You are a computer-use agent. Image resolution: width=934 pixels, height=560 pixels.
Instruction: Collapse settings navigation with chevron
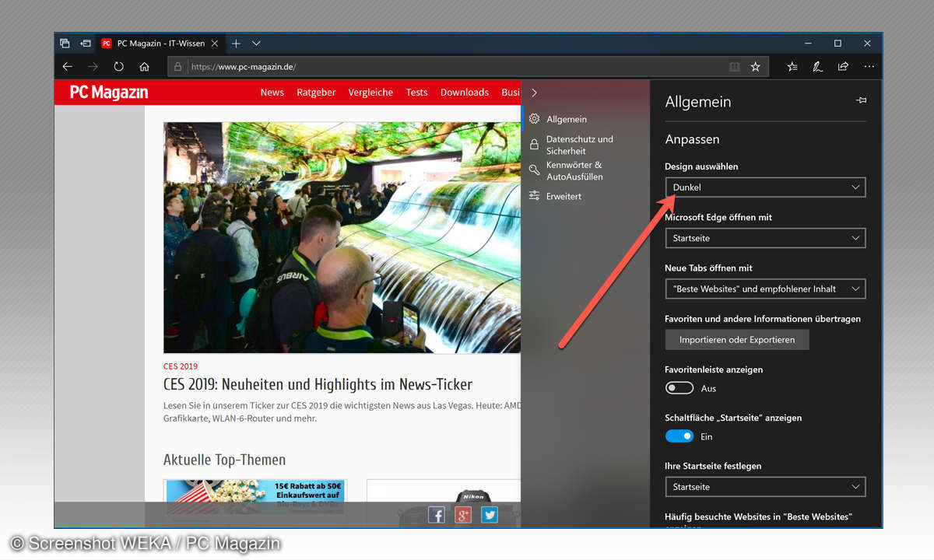click(534, 93)
